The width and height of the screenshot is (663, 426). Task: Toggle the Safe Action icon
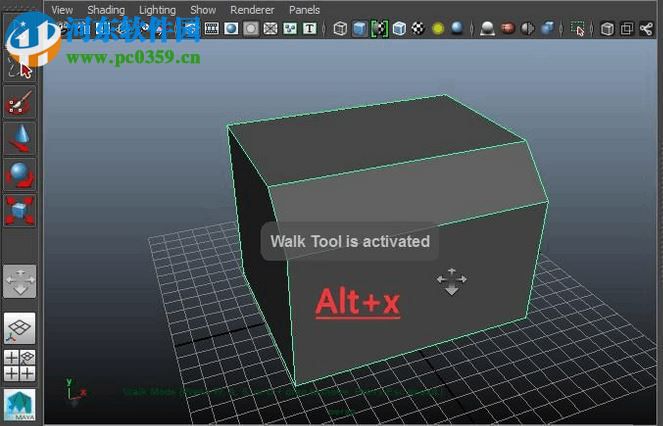[290, 28]
